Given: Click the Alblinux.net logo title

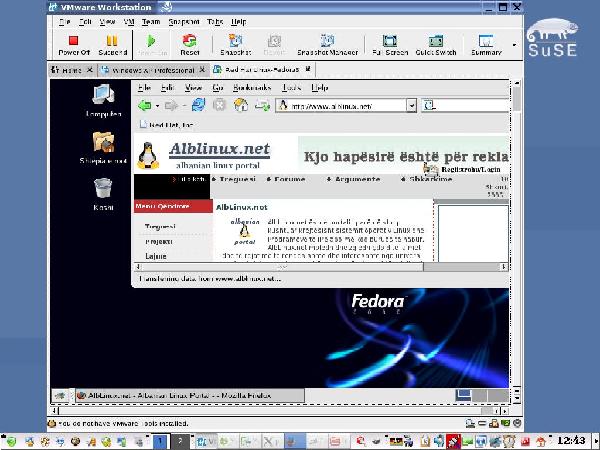Looking at the screenshot, I should [x=219, y=148].
